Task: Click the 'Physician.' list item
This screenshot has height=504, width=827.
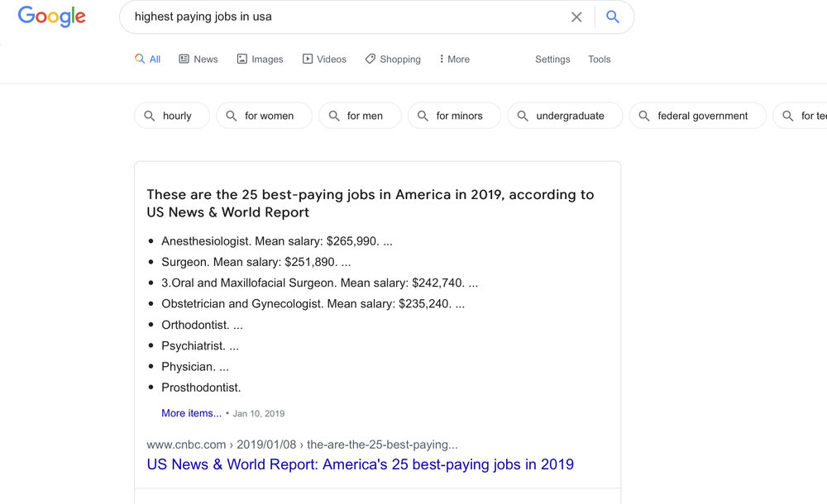Action: click(195, 366)
